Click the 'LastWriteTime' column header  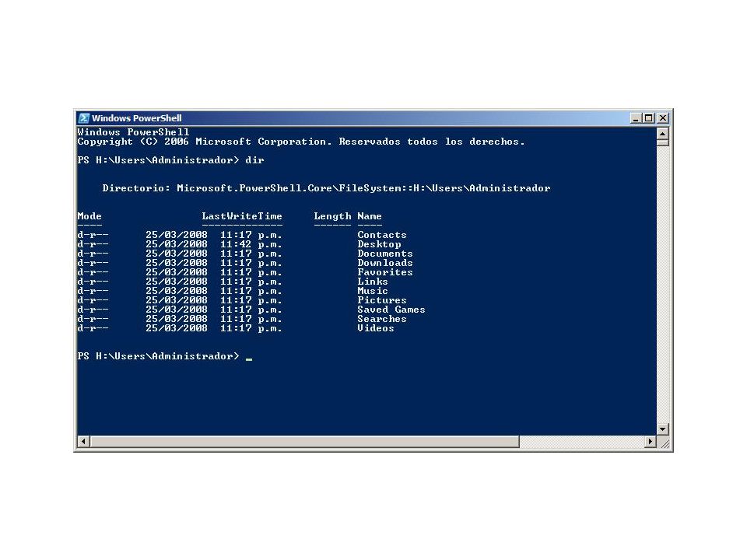coord(242,216)
